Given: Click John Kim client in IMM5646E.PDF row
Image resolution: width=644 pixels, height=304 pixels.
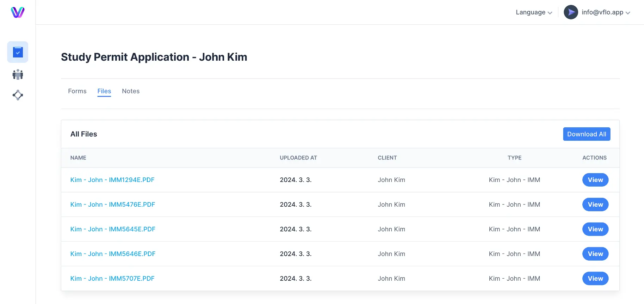Looking at the screenshot, I should [391, 254].
